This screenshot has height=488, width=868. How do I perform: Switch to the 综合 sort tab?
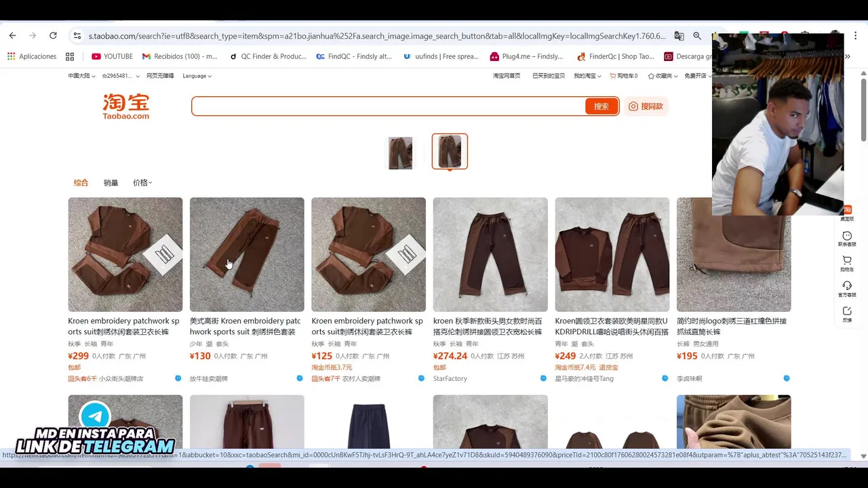click(x=81, y=183)
